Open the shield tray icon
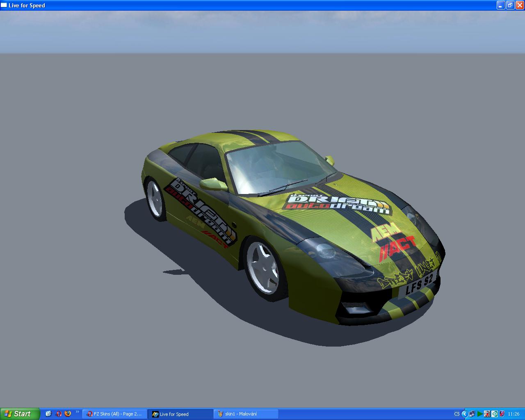 [502, 414]
